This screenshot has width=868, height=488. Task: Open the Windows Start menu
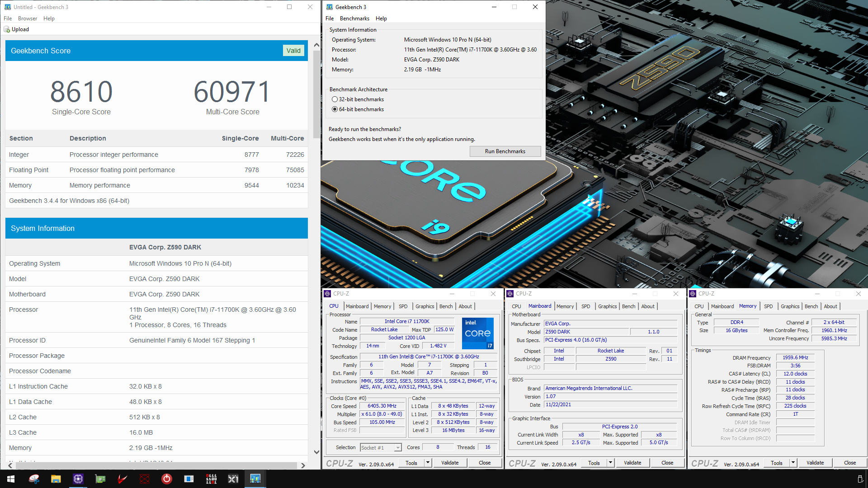point(11,479)
